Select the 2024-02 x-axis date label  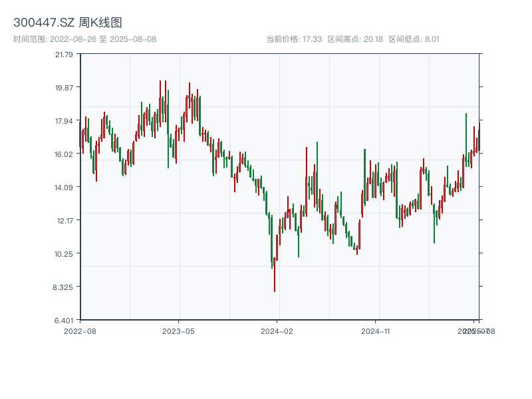pos(277,331)
